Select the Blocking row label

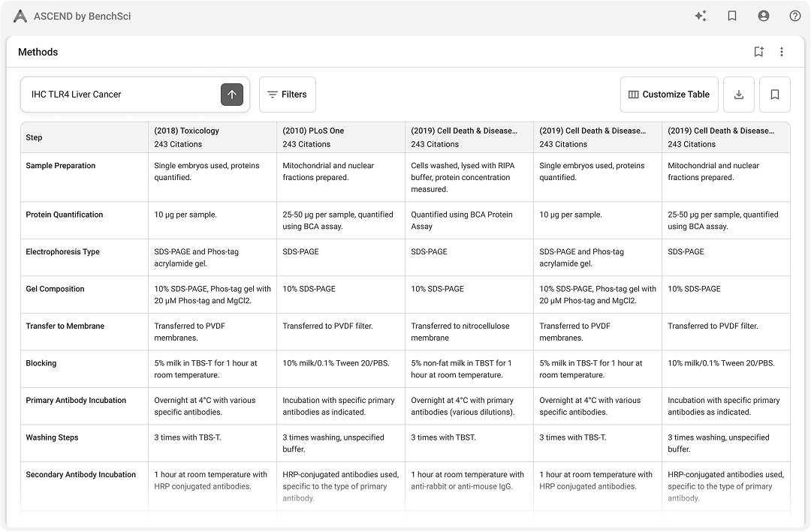tap(41, 363)
